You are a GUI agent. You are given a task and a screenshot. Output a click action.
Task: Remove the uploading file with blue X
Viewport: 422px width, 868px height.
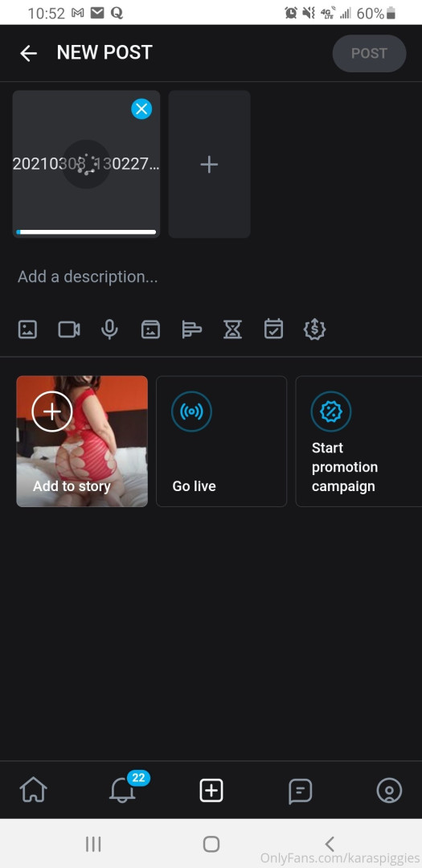(x=141, y=109)
